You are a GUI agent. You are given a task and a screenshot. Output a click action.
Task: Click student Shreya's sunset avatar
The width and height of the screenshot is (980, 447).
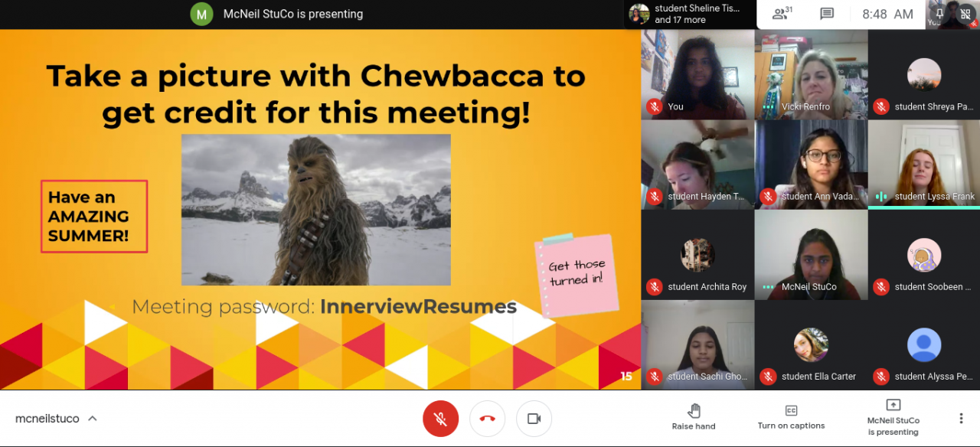(x=924, y=75)
